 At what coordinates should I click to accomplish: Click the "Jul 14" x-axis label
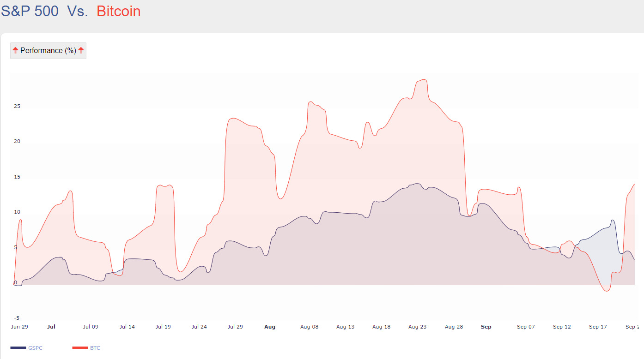[x=127, y=327]
